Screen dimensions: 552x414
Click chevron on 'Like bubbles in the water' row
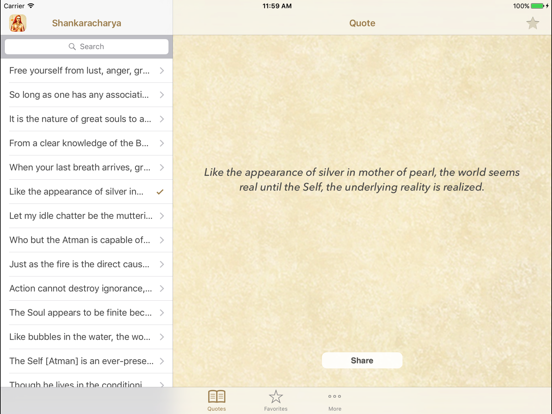pyautogui.click(x=162, y=337)
